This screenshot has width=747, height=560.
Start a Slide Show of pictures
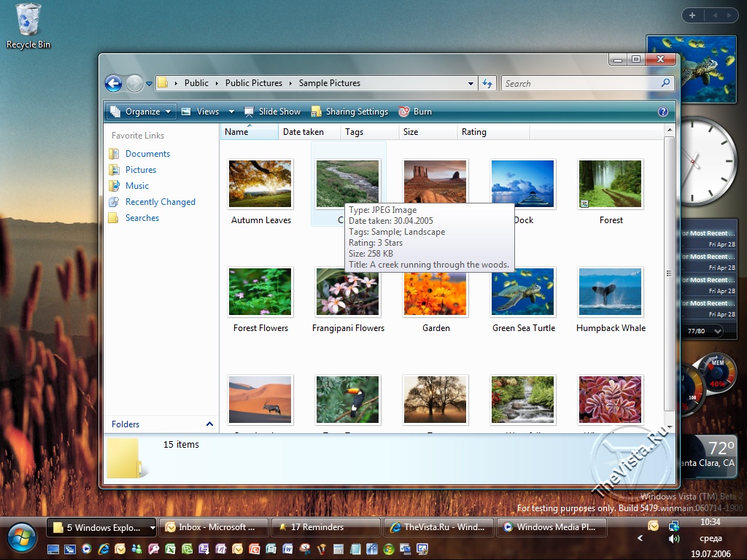tap(272, 112)
